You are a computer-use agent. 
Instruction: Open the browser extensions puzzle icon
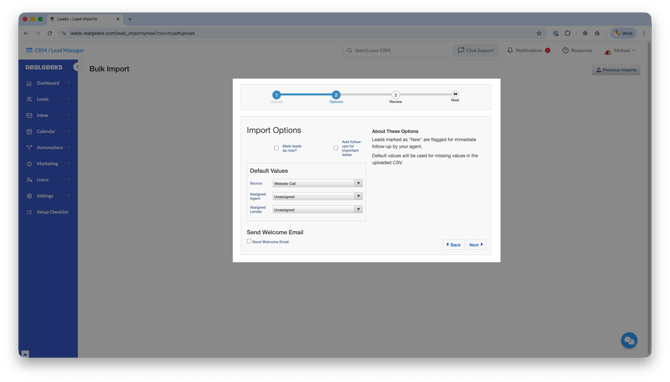567,33
